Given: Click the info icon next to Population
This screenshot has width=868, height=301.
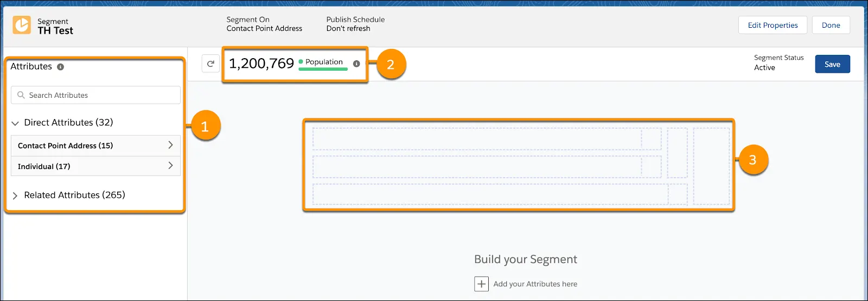Looking at the screenshot, I should click(x=356, y=64).
